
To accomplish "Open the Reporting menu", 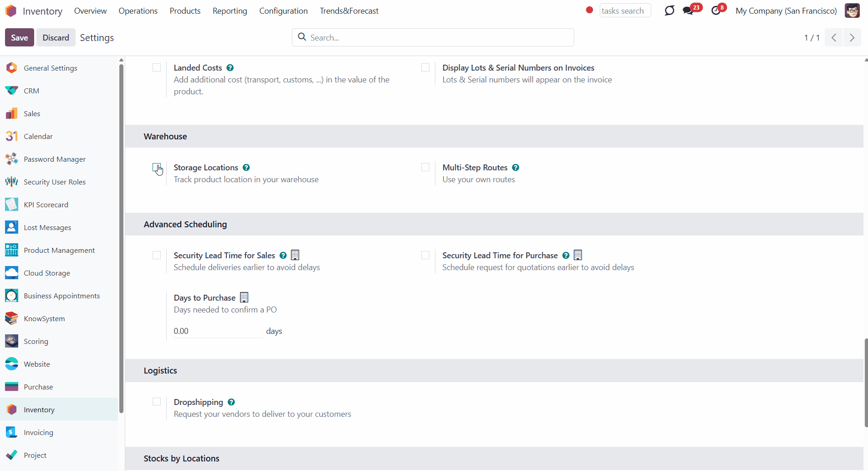I will [230, 10].
